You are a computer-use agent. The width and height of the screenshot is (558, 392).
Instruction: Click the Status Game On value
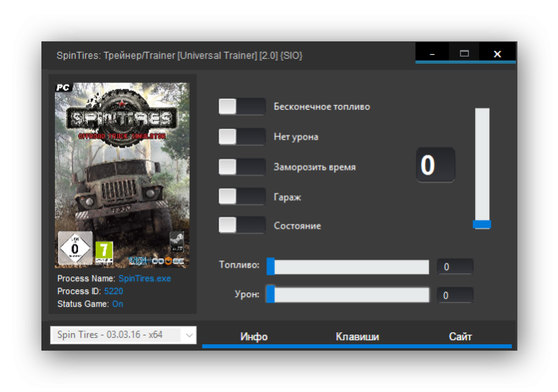(x=118, y=304)
